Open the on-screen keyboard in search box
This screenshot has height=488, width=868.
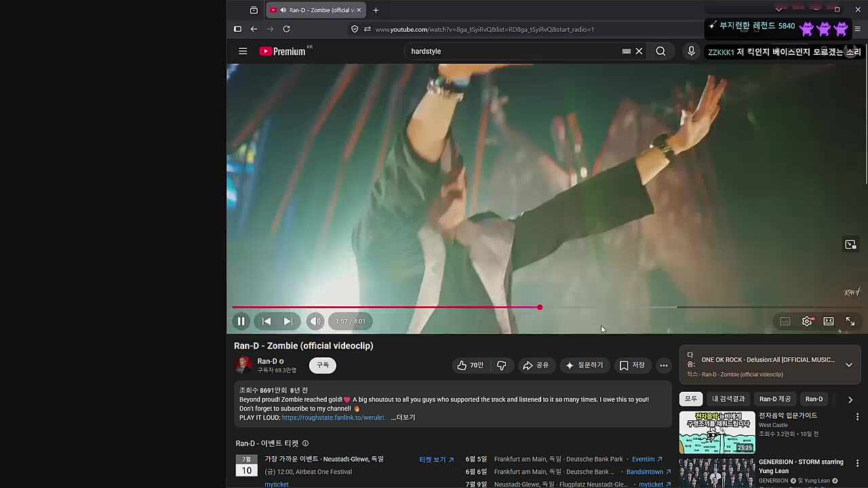pos(627,51)
